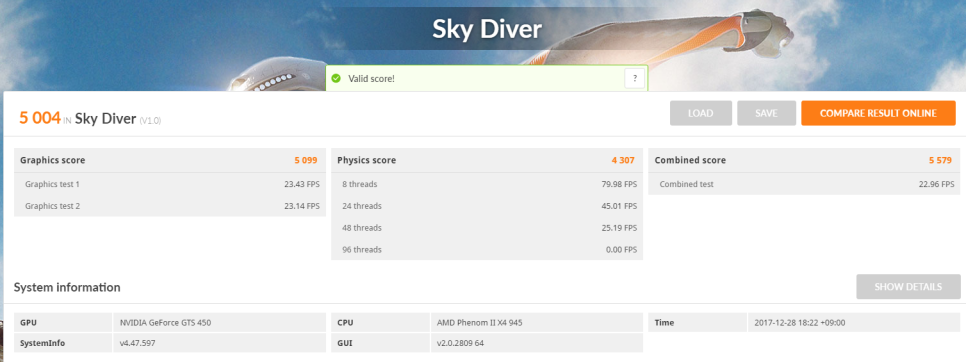Click the green valid score checkmark icon
The height and width of the screenshot is (362, 966).
[x=336, y=78]
